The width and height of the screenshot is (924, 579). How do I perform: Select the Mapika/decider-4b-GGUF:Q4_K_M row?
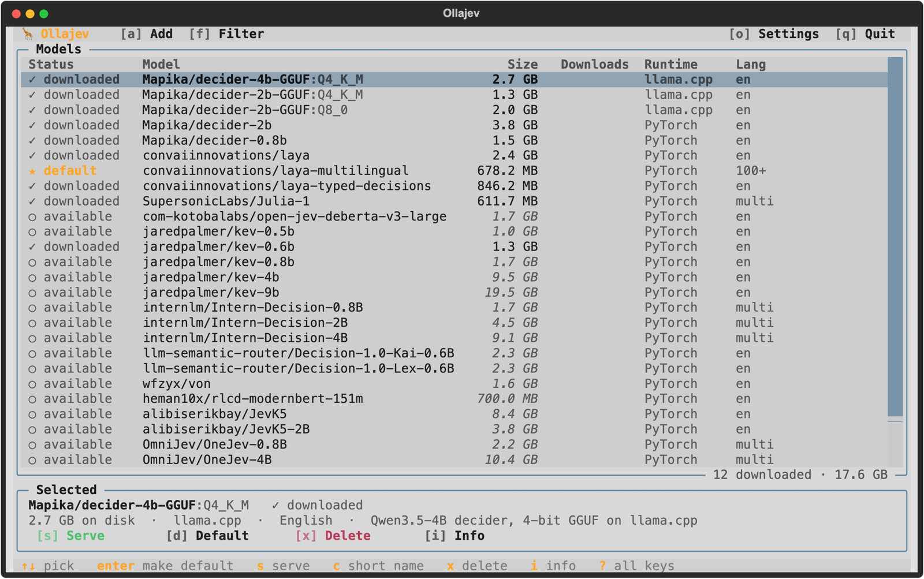tap(454, 80)
